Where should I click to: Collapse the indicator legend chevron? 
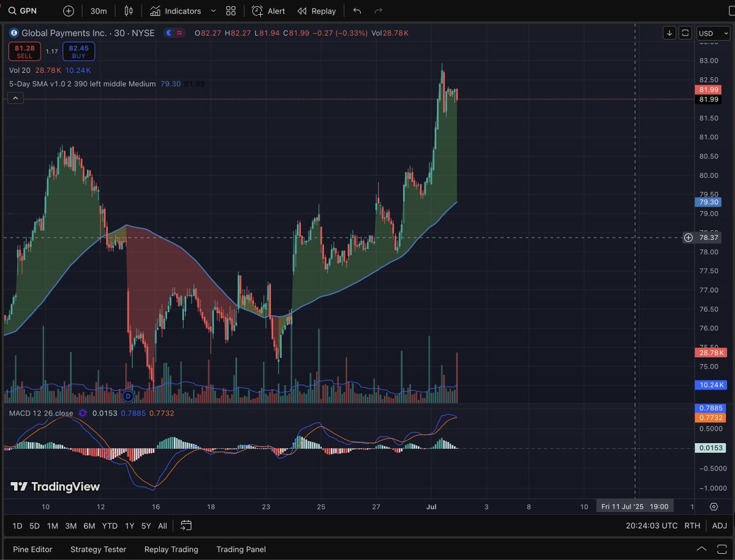tap(15, 97)
